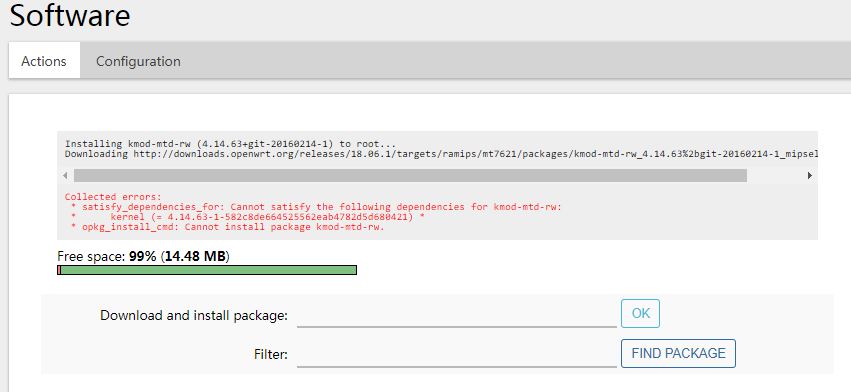Click OK to install the package
851x392 pixels.
click(640, 313)
